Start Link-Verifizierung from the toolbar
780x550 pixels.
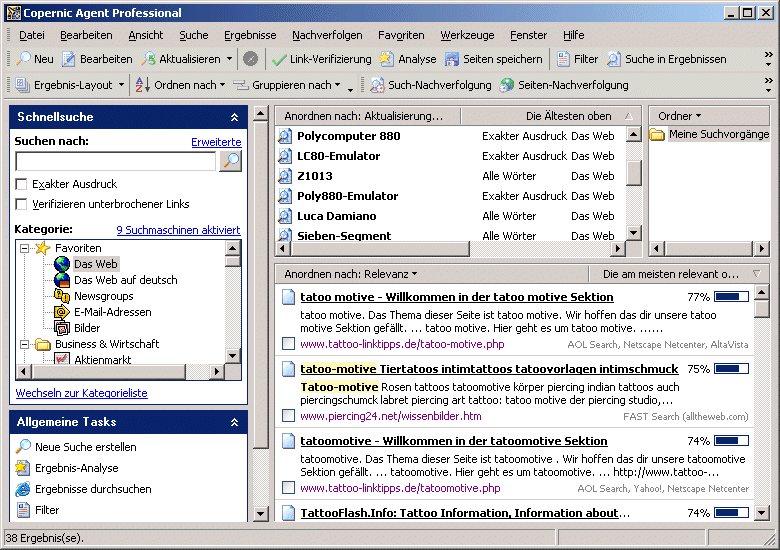pos(321,59)
